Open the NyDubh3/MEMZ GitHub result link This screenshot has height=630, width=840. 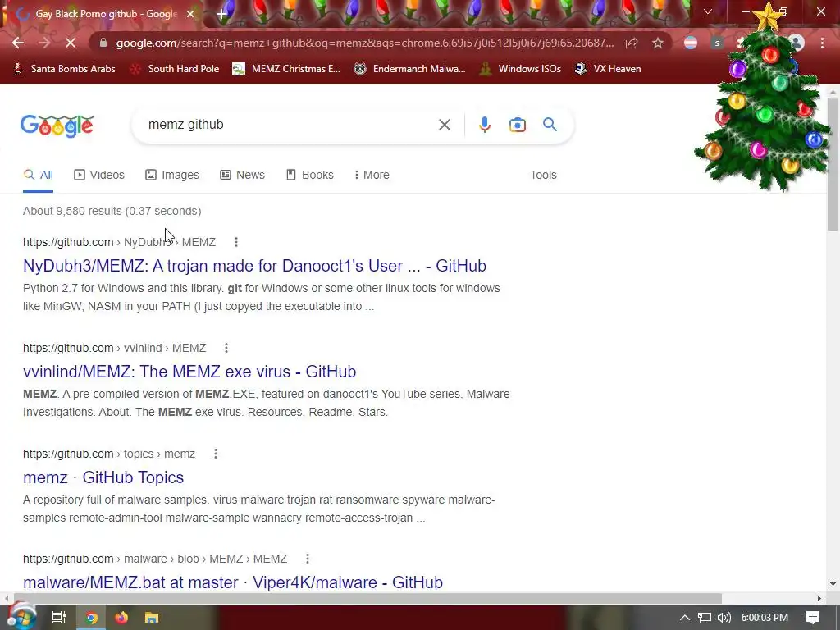(254, 266)
